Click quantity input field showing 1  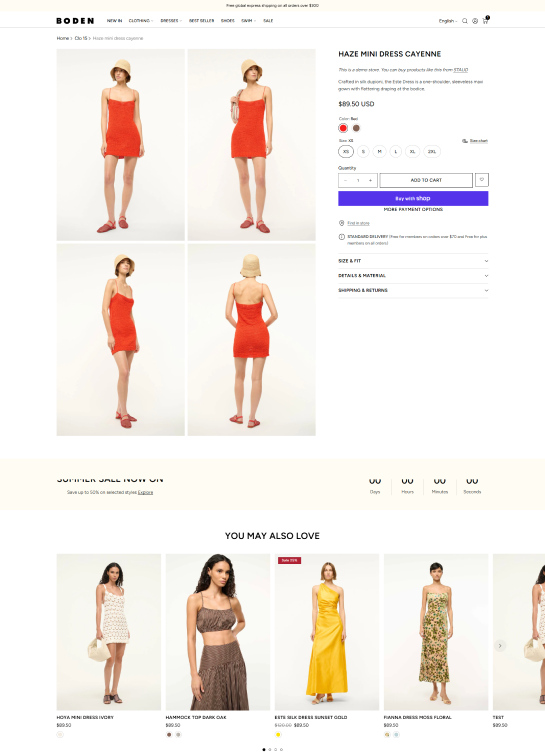(x=358, y=180)
